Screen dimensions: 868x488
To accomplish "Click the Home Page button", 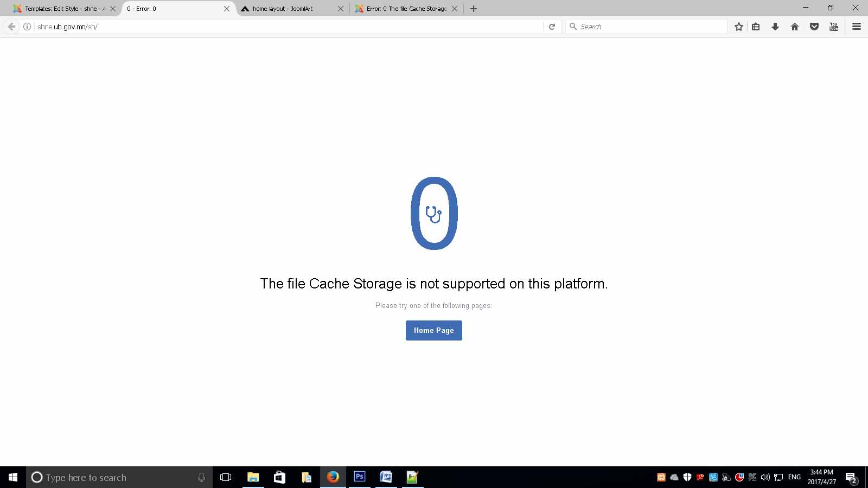I will 434,330.
